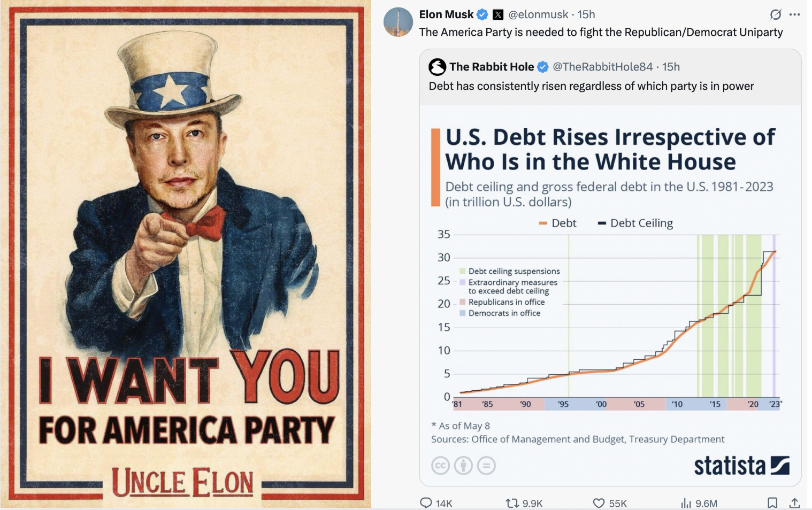
Task: Click the Elon Musk display name
Action: [447, 14]
